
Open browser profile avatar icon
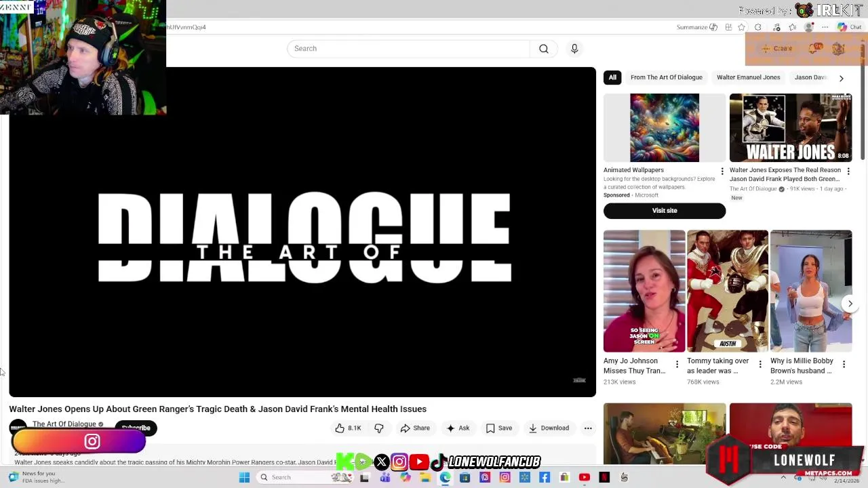coord(808,27)
